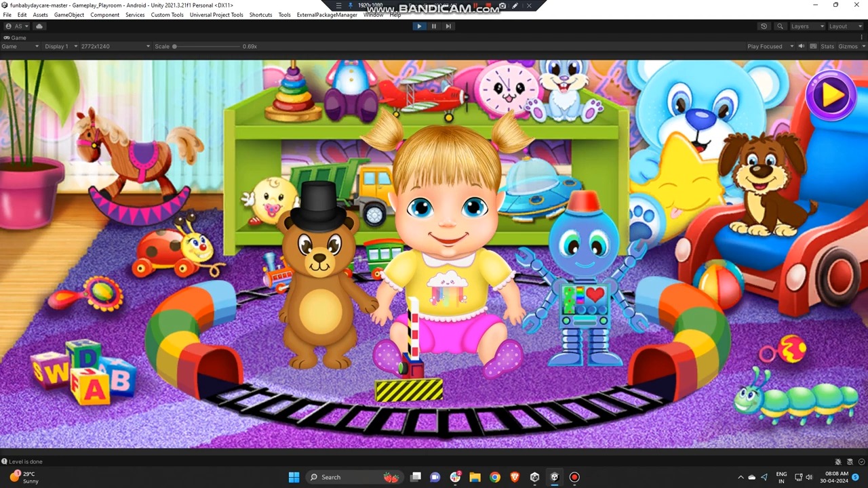This screenshot has height=488, width=868.
Task: Open the Custom Tools menu
Action: click(167, 15)
